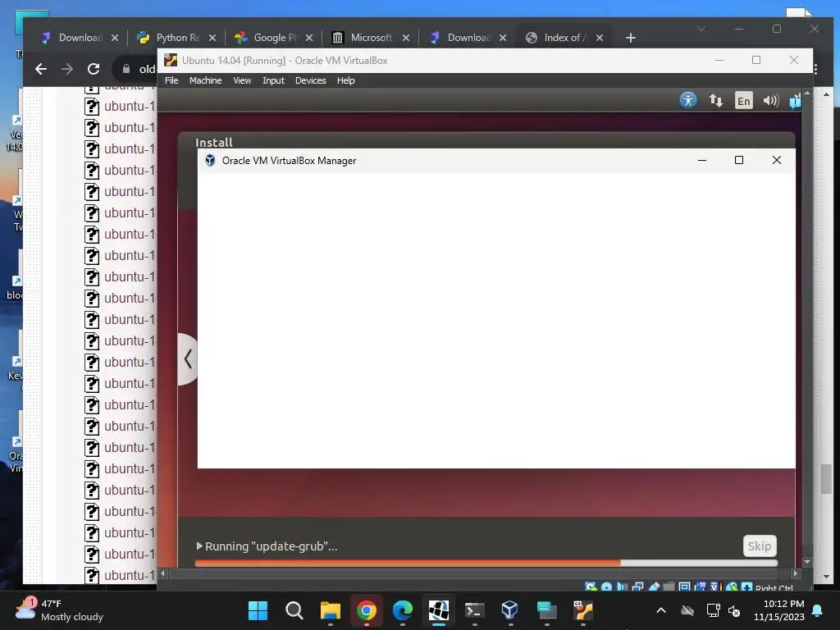This screenshot has width=840, height=630.
Task: Open the Ubuntu network arrows indicator
Action: [x=715, y=100]
